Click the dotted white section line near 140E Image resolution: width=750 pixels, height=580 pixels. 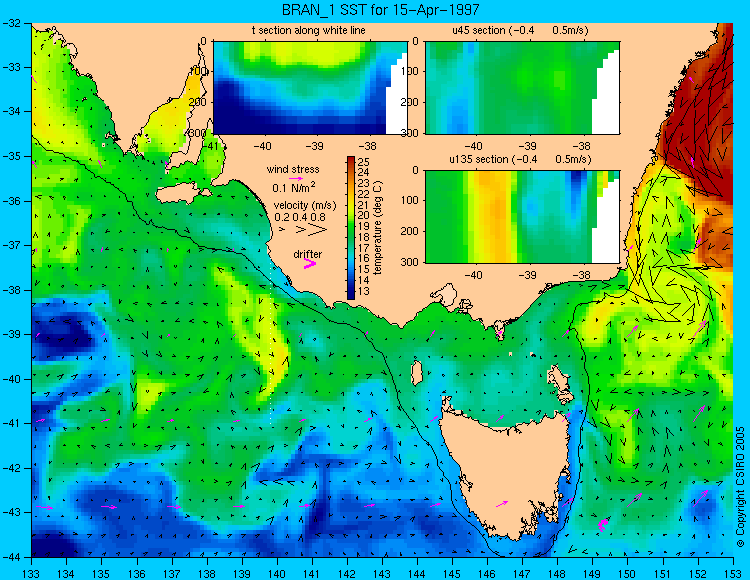click(x=271, y=342)
